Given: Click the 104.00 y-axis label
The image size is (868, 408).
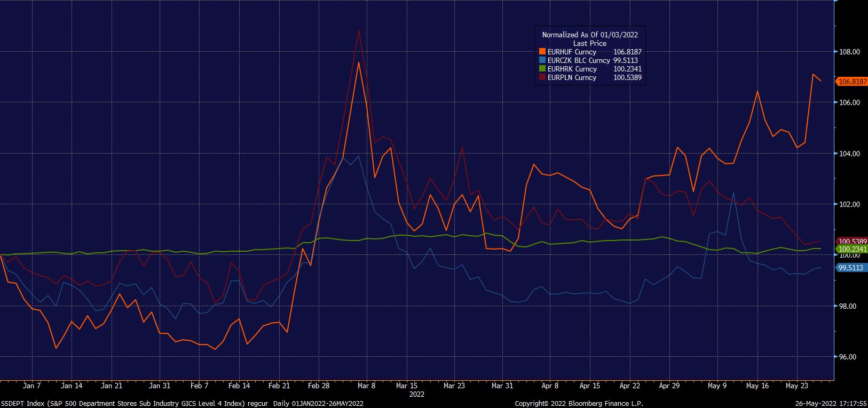Looking at the screenshot, I should click(x=850, y=154).
